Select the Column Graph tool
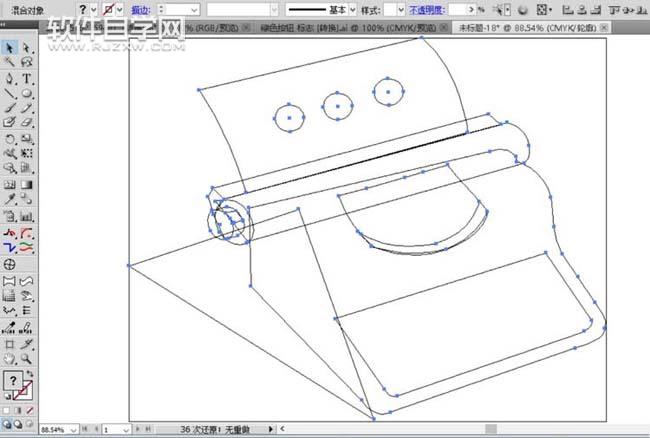Screen dimensions: 650x438 tap(27, 216)
